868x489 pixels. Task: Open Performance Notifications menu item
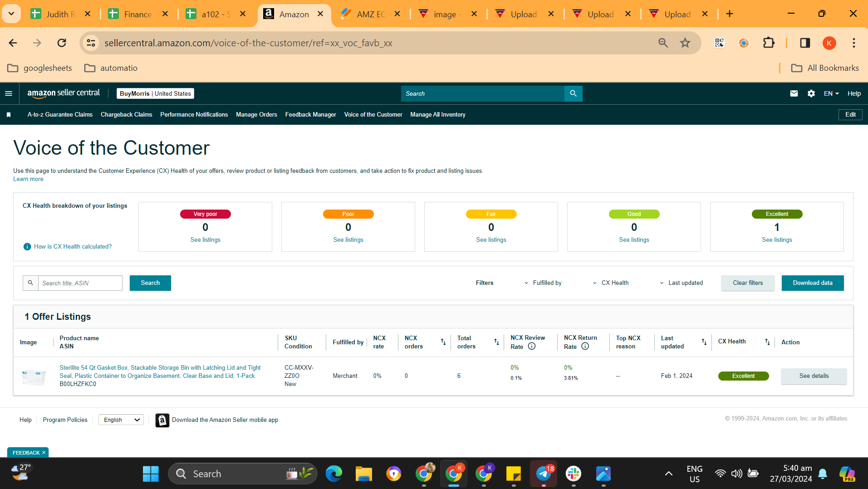tap(194, 115)
